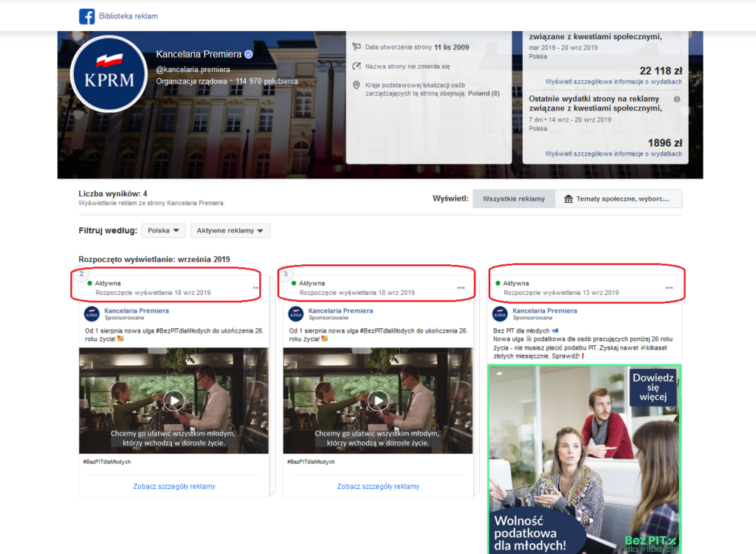756x554 pixels.
Task: Open the large KPRM profile picture
Action: pyautogui.click(x=109, y=75)
